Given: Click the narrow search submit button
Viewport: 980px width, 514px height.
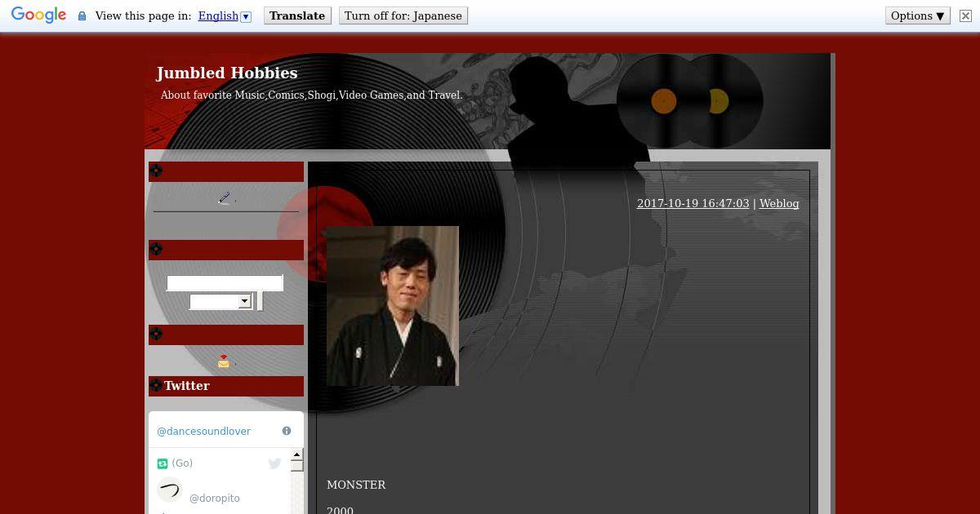Looking at the screenshot, I should (259, 301).
